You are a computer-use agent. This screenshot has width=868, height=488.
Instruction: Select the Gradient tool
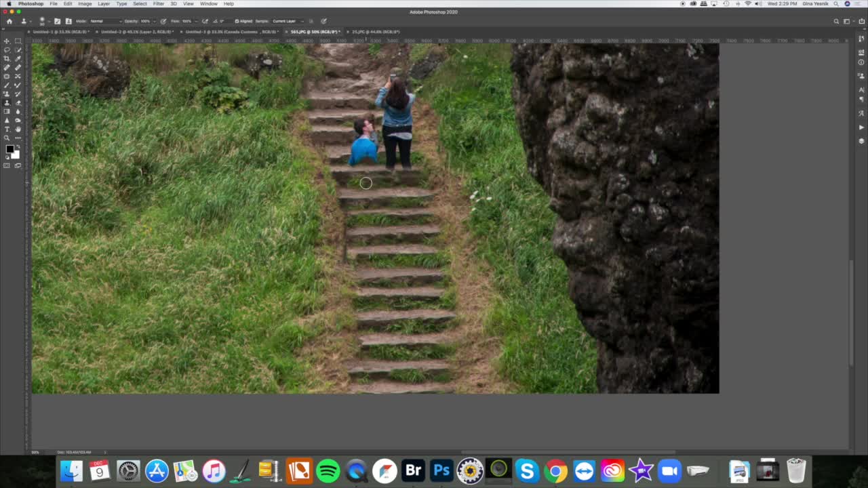click(x=7, y=111)
